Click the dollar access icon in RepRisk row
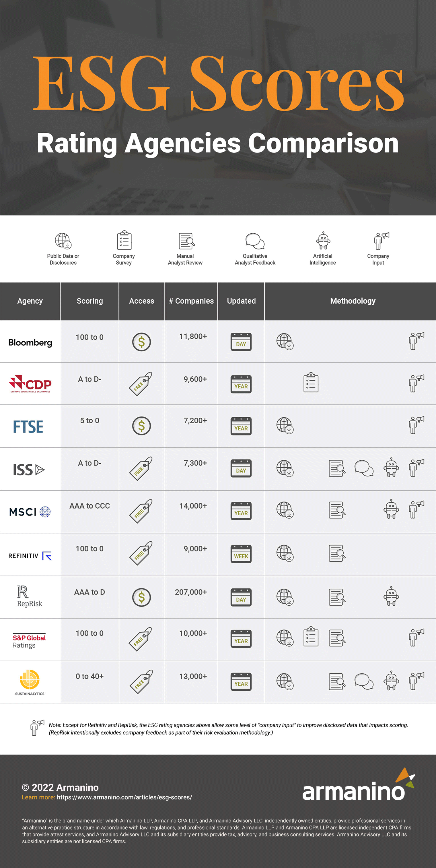Image resolution: width=436 pixels, height=868 pixels. coord(141,597)
